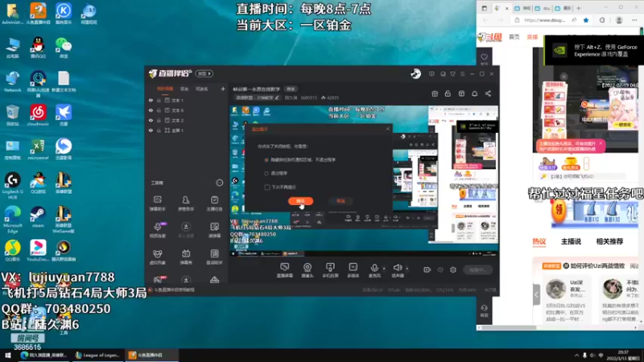
Task: Open the message icon in the companion title bar
Action: [431, 74]
